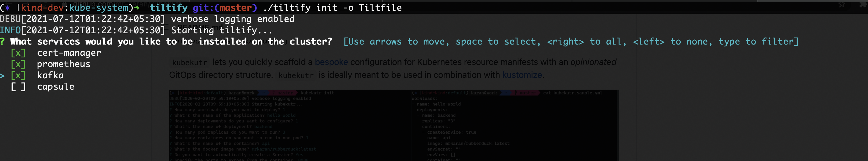Click the background README kubekutr init screenshot

tap(290, 125)
